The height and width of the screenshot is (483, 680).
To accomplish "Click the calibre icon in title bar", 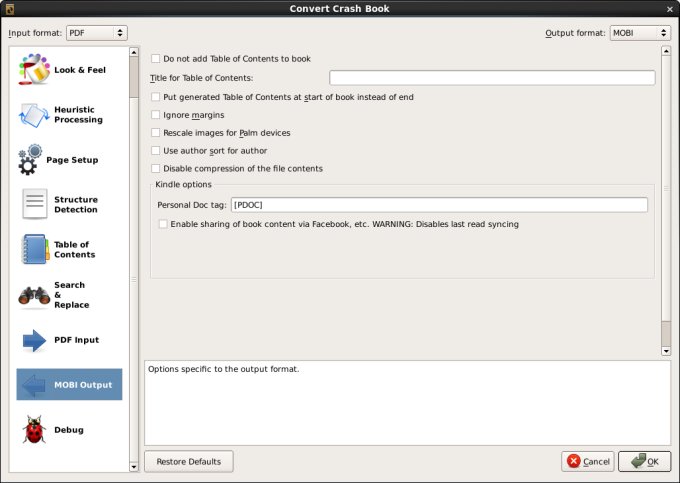I will point(10,9).
